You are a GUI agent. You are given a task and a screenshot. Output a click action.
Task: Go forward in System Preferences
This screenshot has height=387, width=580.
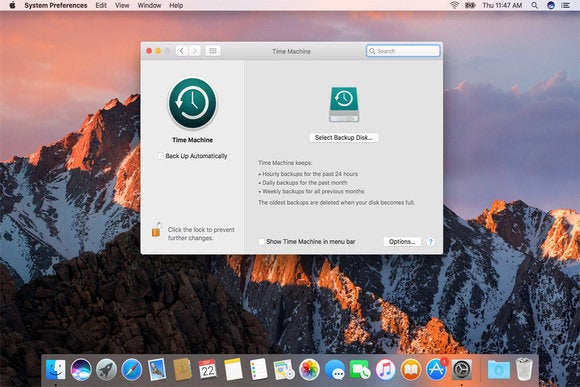(195, 51)
